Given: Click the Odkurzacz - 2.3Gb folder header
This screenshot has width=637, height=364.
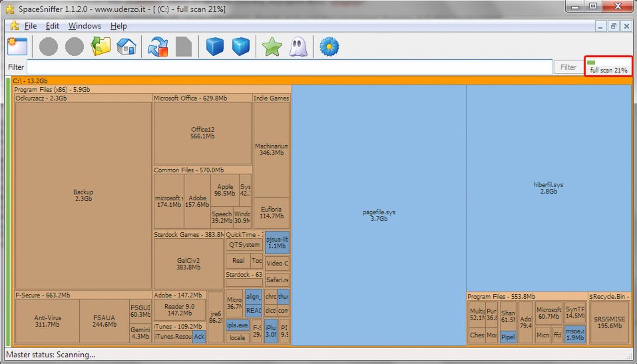Looking at the screenshot, I should pos(83,98).
